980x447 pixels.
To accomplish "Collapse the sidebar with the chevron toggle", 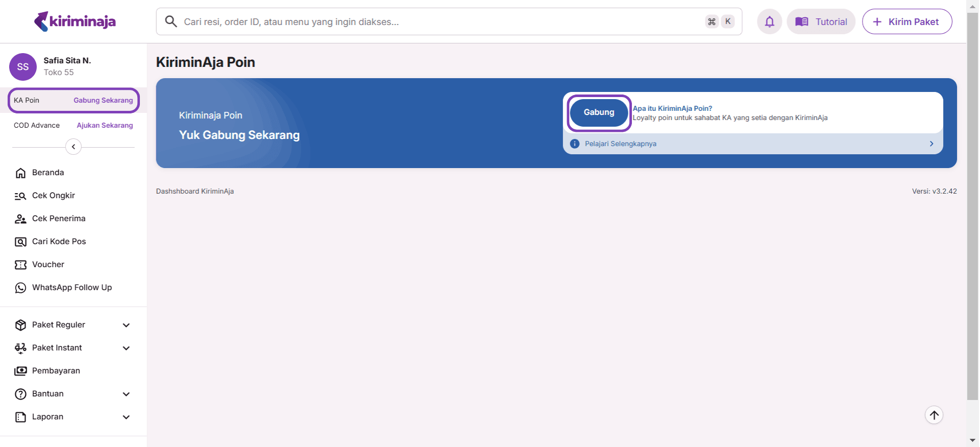I will point(73,147).
